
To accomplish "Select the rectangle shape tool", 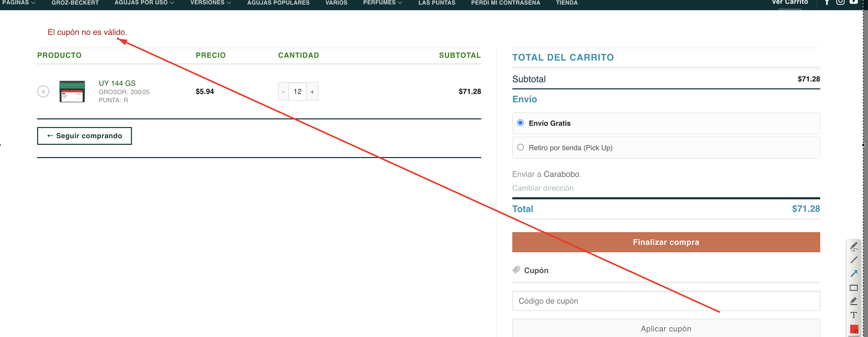I will [854, 288].
